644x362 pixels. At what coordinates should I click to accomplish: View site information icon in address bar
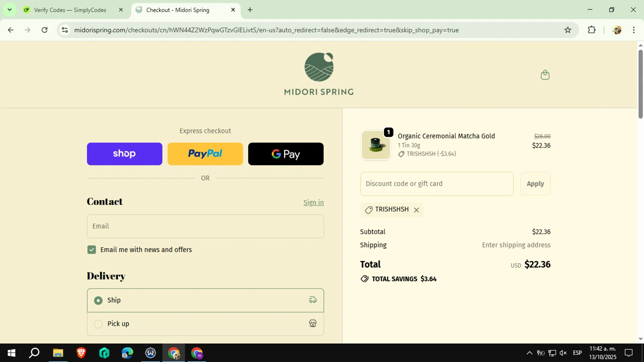(65, 30)
